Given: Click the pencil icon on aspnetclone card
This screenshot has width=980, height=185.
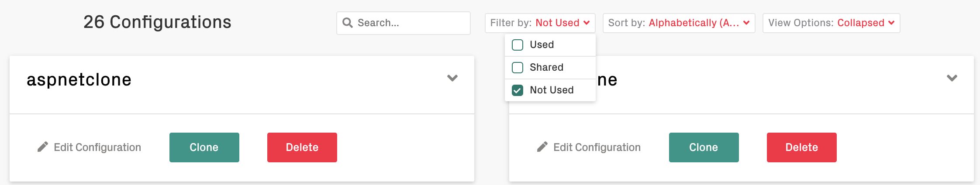Looking at the screenshot, I should pos(43,147).
